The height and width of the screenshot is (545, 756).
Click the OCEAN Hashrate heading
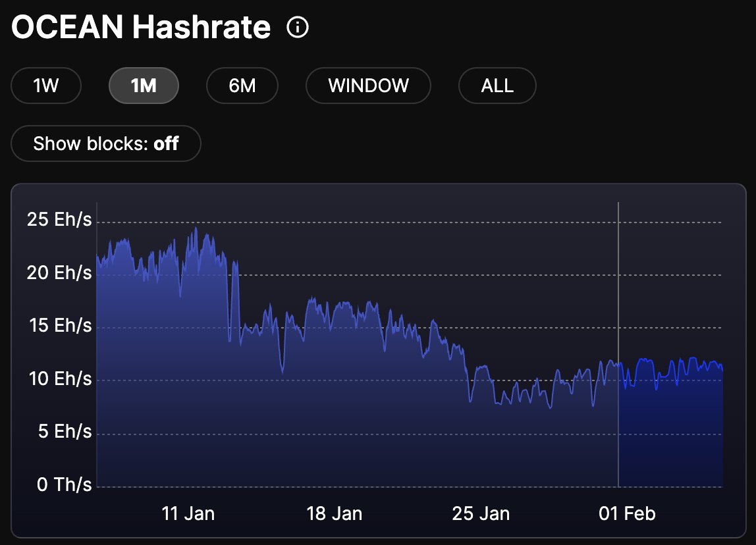tap(141, 27)
